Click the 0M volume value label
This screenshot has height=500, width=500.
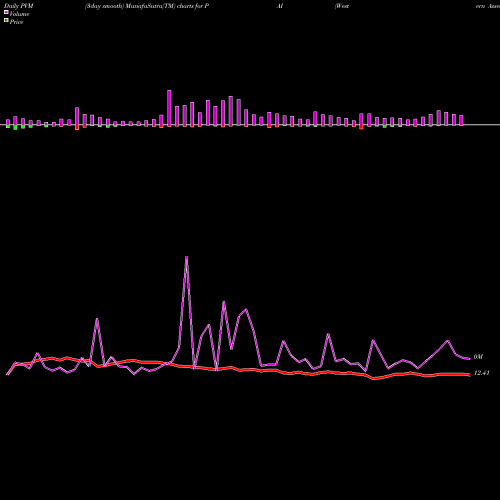(478, 357)
